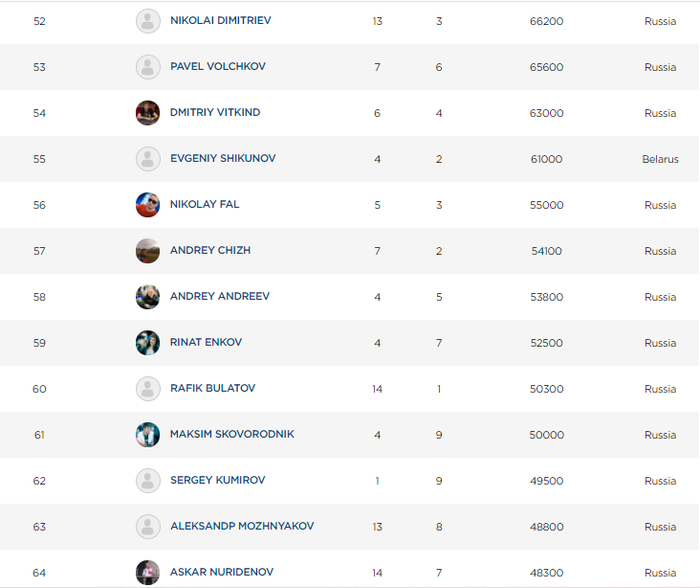Open Maksim Skovorodnik's profile photo
This screenshot has width=700, height=588.
(x=148, y=435)
